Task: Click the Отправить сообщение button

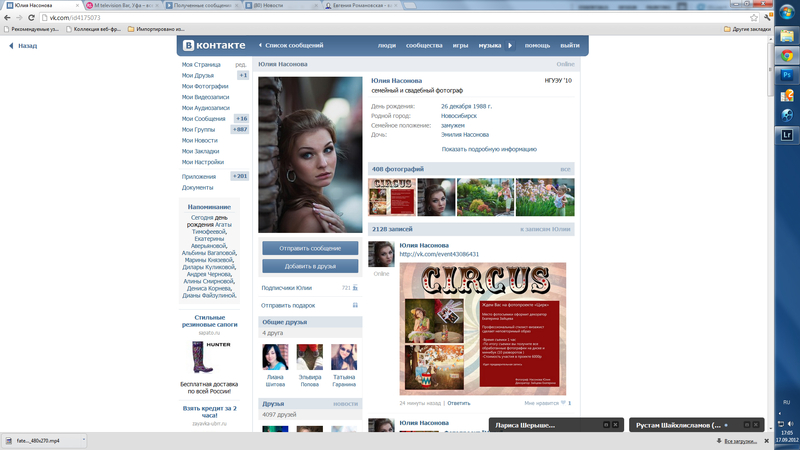Action: coord(310,248)
